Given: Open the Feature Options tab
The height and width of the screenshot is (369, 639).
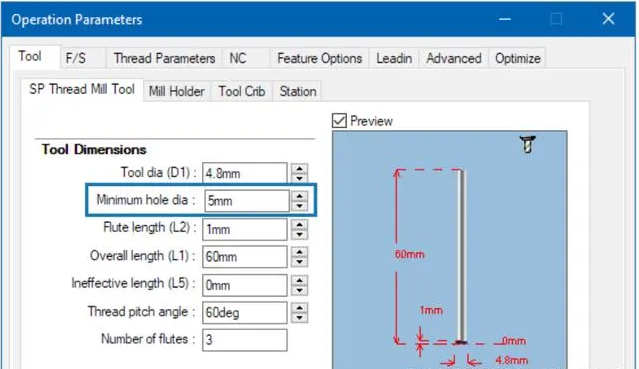Looking at the screenshot, I should tap(320, 58).
